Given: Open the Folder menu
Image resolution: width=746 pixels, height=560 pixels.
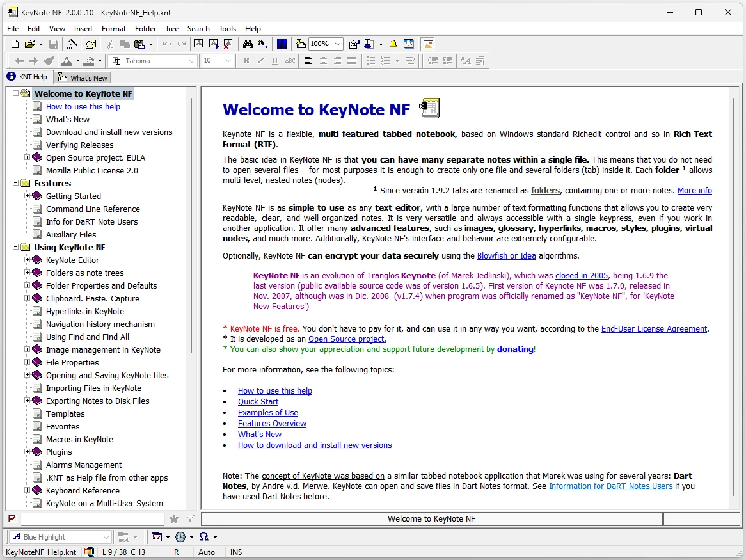Looking at the screenshot, I should pyautogui.click(x=145, y=29).
